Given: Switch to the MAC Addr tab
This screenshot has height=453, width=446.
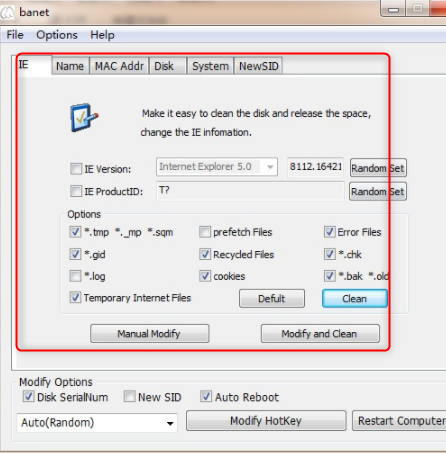Looking at the screenshot, I should [x=119, y=66].
